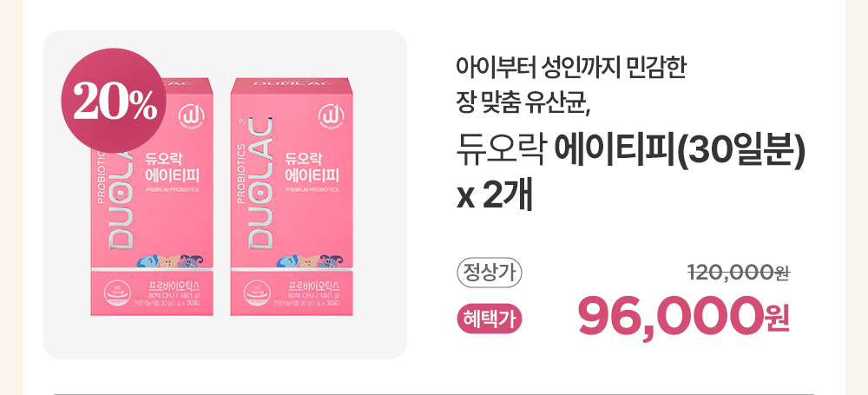Click the 프로바이오틱스 text on the right box

(314, 286)
